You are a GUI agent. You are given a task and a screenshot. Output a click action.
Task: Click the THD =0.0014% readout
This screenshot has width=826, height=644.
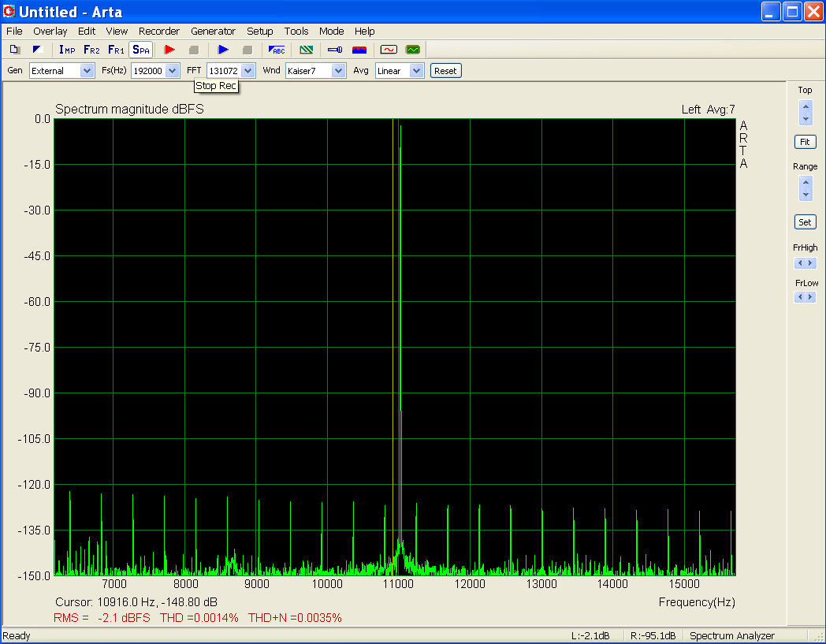coord(199,618)
